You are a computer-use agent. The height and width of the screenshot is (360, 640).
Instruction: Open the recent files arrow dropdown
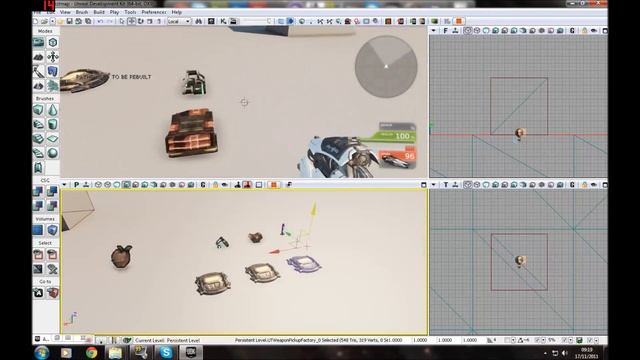tap(53, 21)
